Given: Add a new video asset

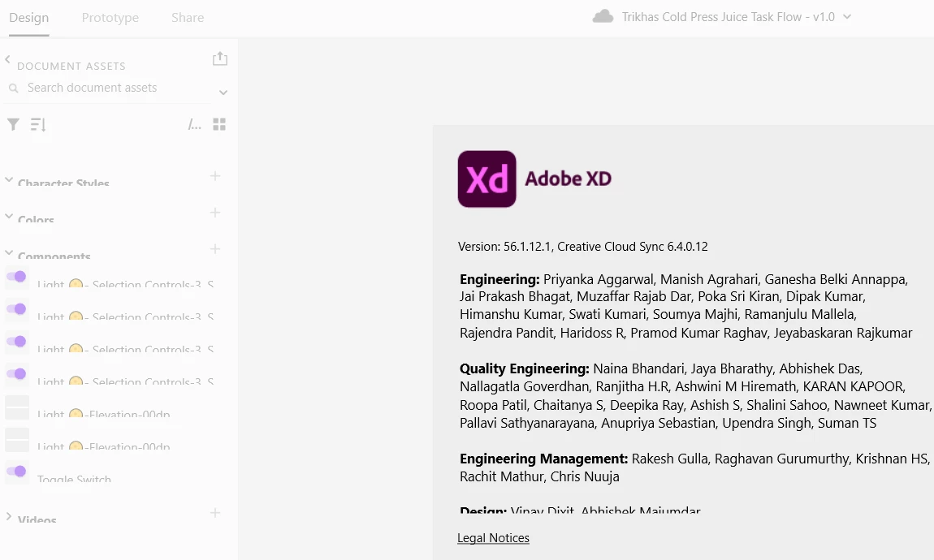Looking at the screenshot, I should 215,513.
